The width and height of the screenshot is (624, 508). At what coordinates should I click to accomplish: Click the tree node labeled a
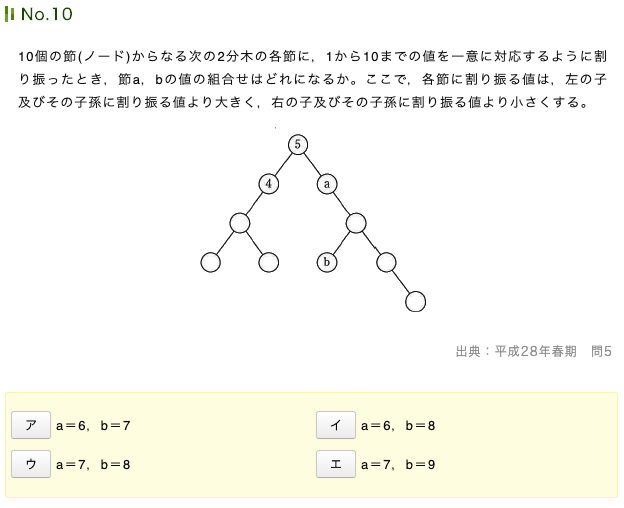pos(327,184)
